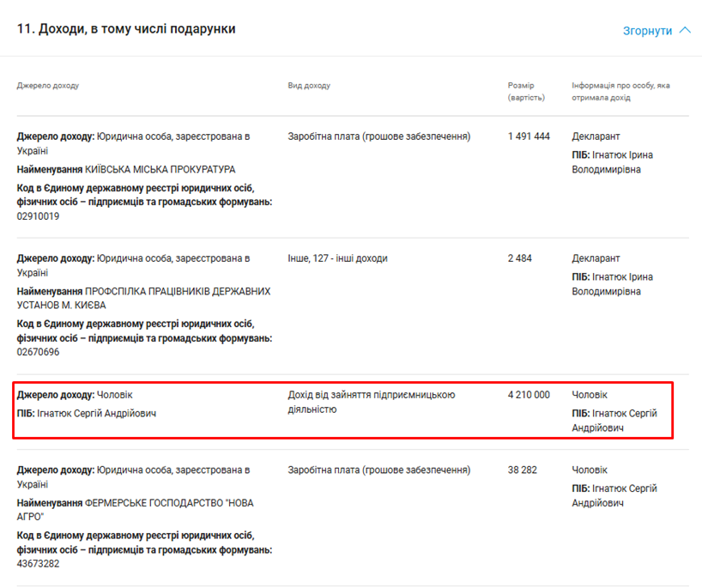Click the registry code 02910019
This screenshot has width=702, height=588.
(38, 216)
